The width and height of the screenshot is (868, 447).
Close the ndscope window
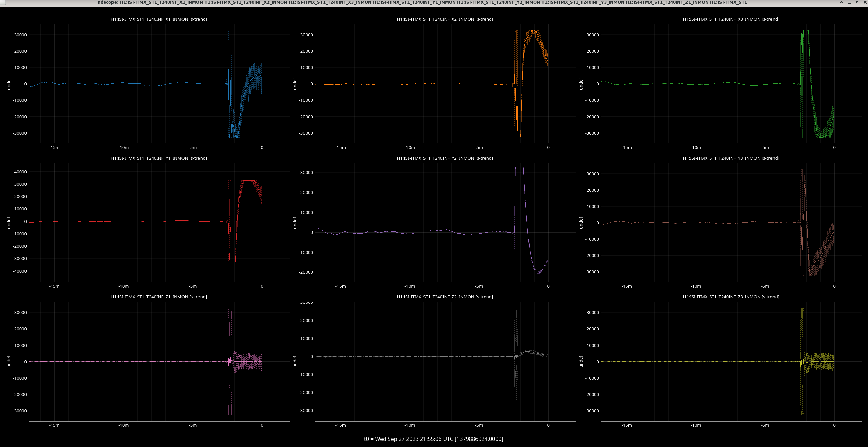point(865,2)
